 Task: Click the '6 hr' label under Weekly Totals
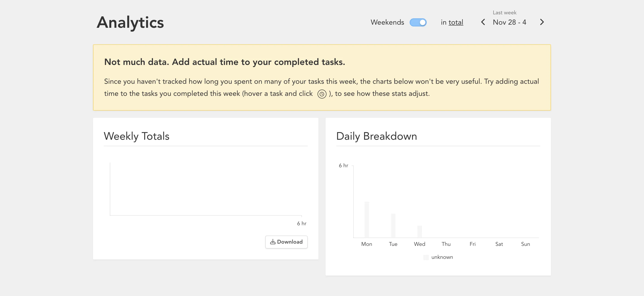coord(301,223)
